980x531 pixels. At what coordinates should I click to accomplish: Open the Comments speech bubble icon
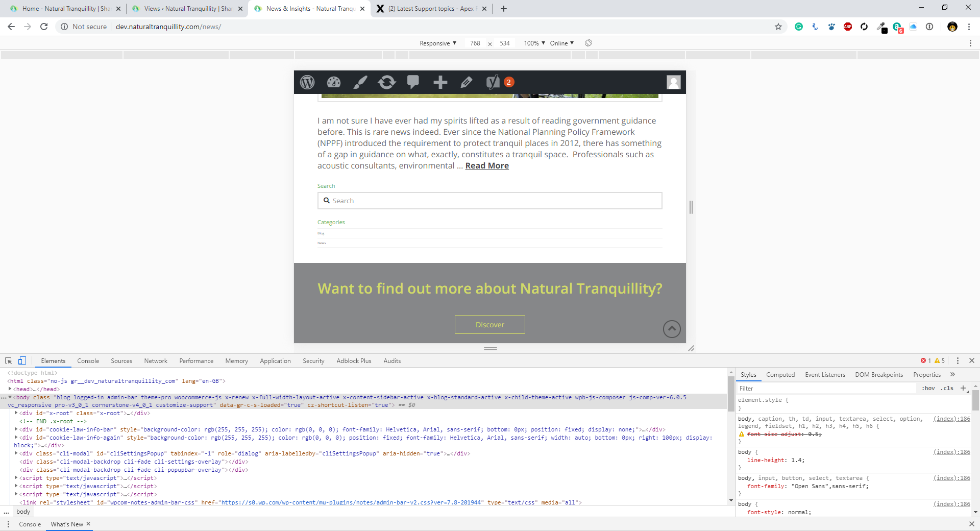(x=413, y=82)
